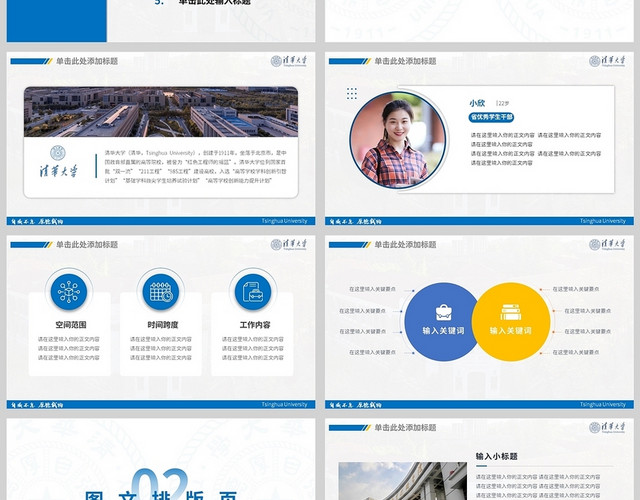Click the document briefcase icon above 工作内容
Viewport: 640px width, 500px height.
[253, 292]
